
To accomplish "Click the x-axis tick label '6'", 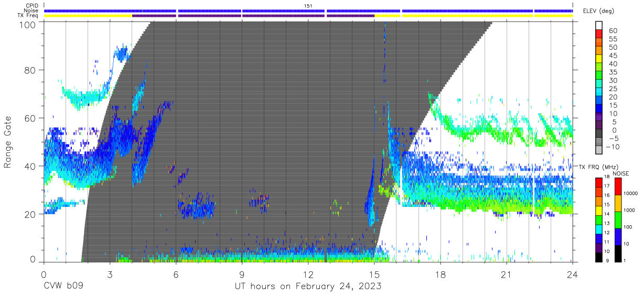I will pyautogui.click(x=176, y=274).
